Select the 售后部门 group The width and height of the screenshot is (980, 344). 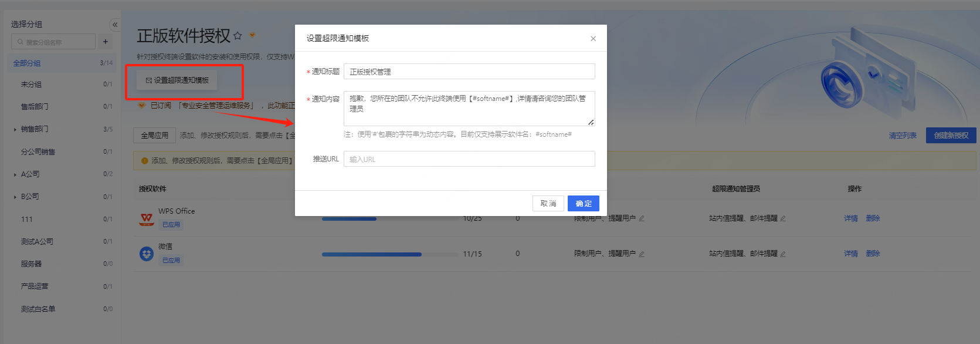click(x=35, y=107)
